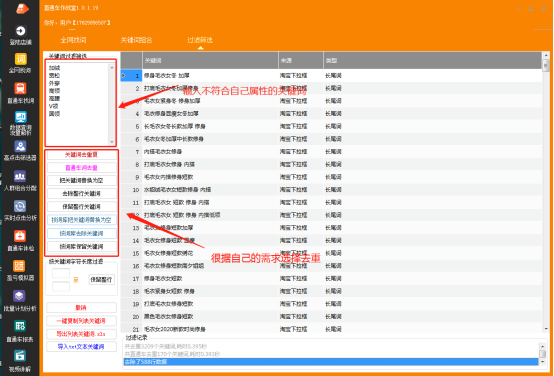The height and width of the screenshot is (376, 554).
Task: Sort by the 关键词 column header
Action: click(210, 60)
